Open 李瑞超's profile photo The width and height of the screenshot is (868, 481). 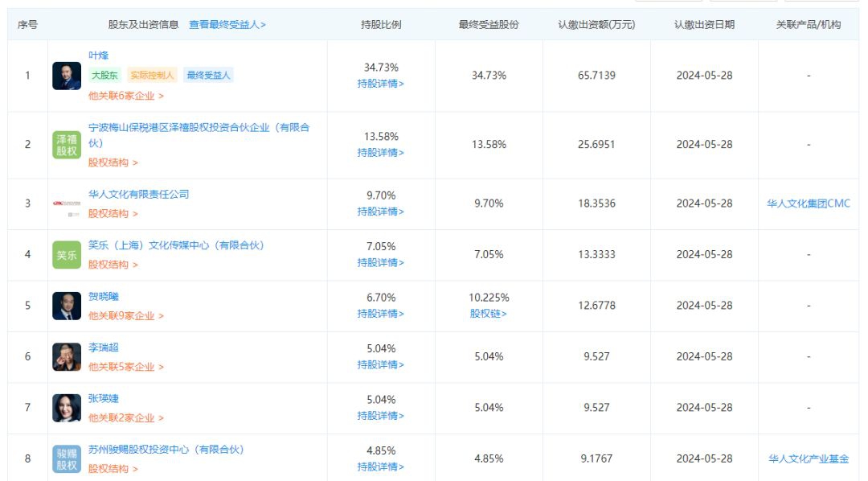[x=67, y=357]
